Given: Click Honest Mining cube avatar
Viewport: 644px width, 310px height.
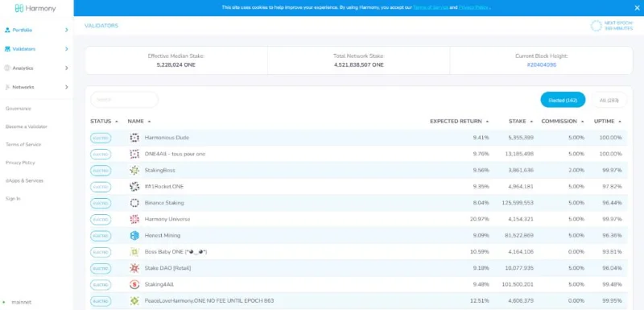Looking at the screenshot, I should [134, 235].
